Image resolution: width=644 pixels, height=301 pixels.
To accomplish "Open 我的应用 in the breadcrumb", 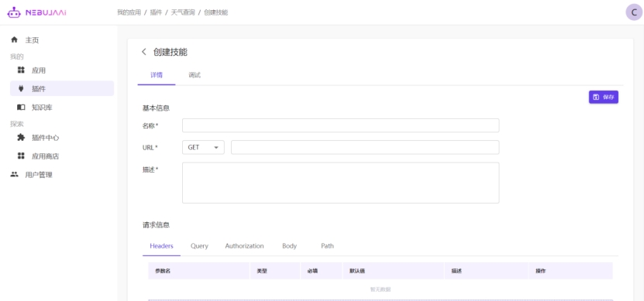I will coord(129,12).
